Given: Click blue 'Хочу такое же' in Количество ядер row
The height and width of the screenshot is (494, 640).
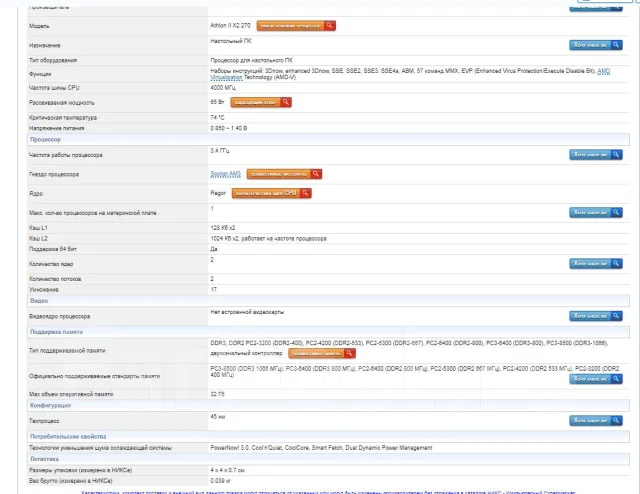Looking at the screenshot, I should click(x=596, y=264).
